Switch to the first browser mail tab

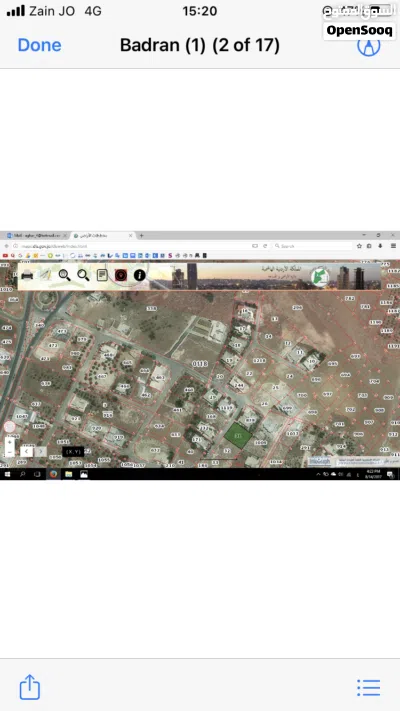tap(36, 235)
